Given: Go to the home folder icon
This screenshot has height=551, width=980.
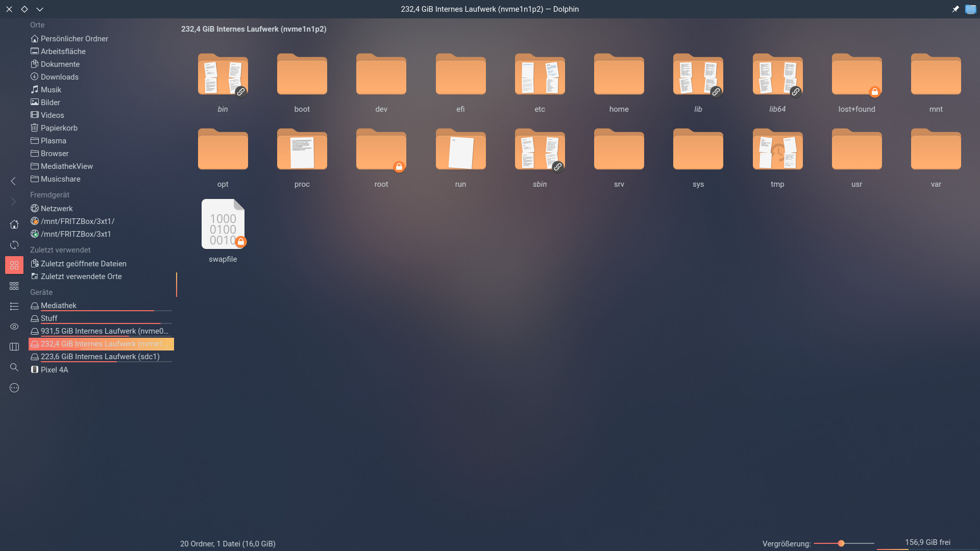Looking at the screenshot, I should coord(14,224).
